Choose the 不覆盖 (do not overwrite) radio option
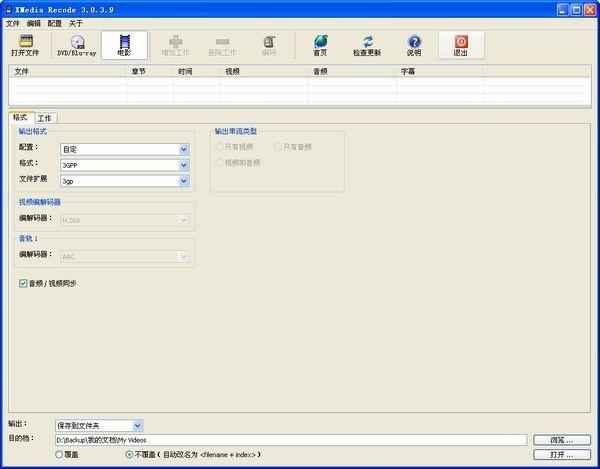600x469 pixels. tap(129, 454)
